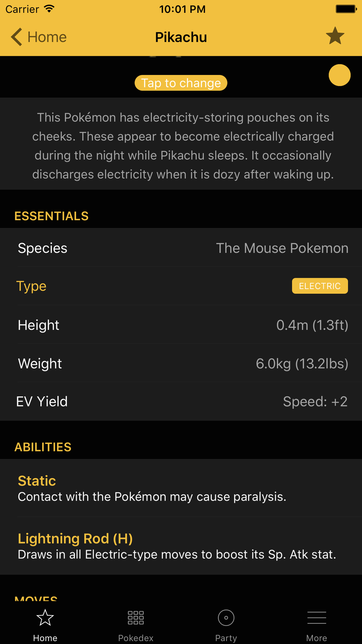Open the Pokedex tab grid icon

coord(136,618)
